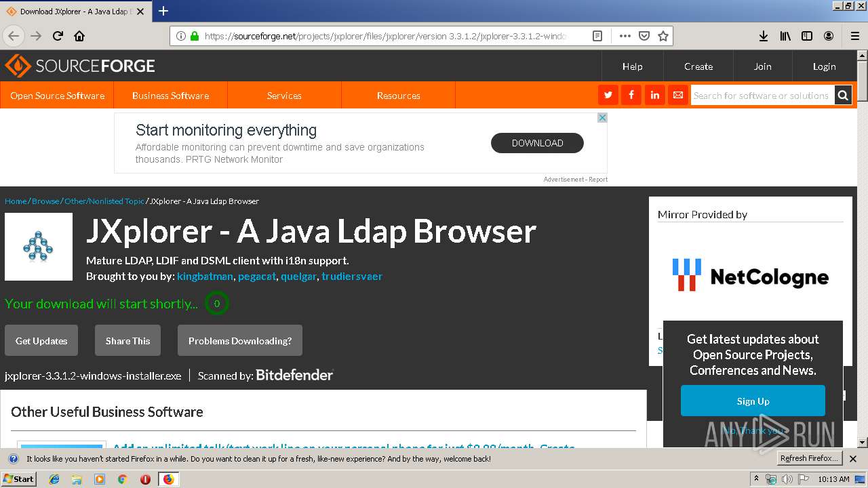Screen dimensions: 868x488
Task: Open the Services menu
Action: tap(284, 96)
